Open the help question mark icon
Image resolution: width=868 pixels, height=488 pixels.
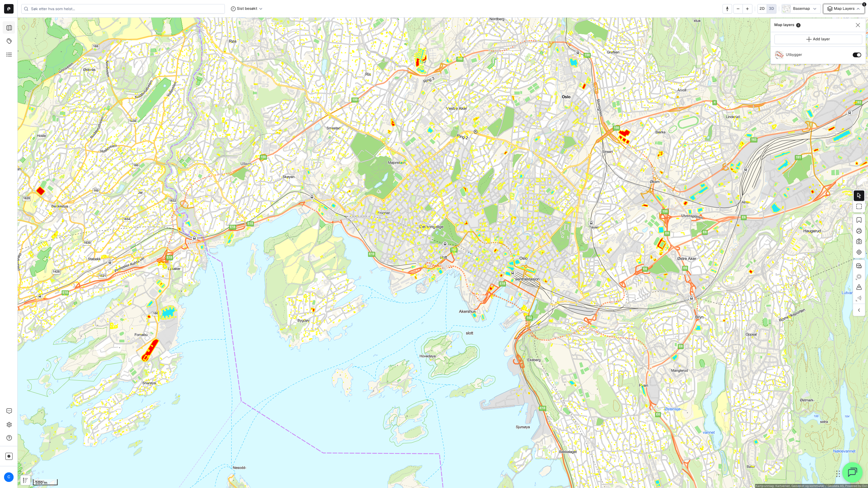point(9,438)
